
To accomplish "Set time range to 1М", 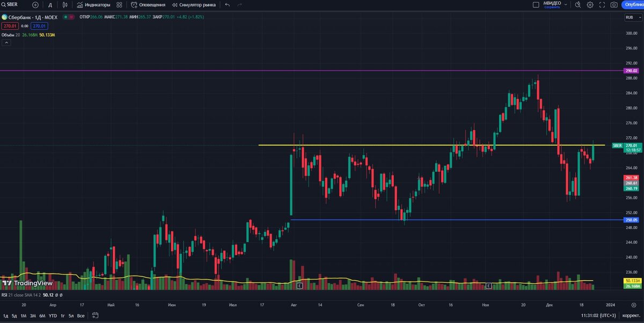I will tap(24, 315).
